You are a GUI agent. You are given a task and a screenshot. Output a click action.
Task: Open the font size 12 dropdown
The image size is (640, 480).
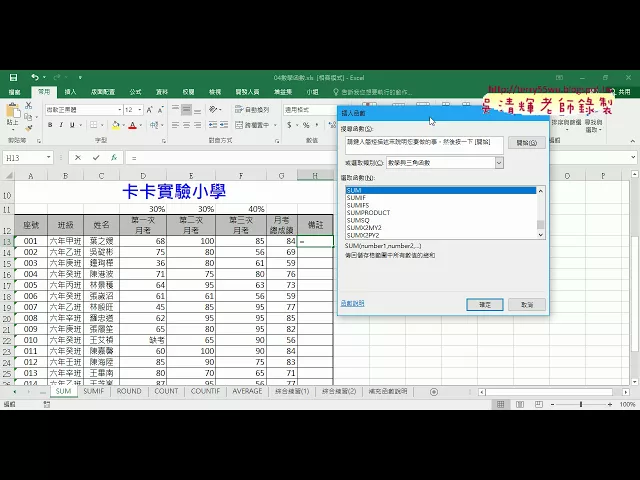(140, 110)
